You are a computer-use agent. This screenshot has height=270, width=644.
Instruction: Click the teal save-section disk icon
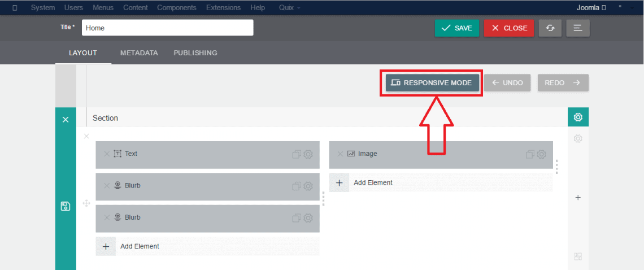coord(66,206)
